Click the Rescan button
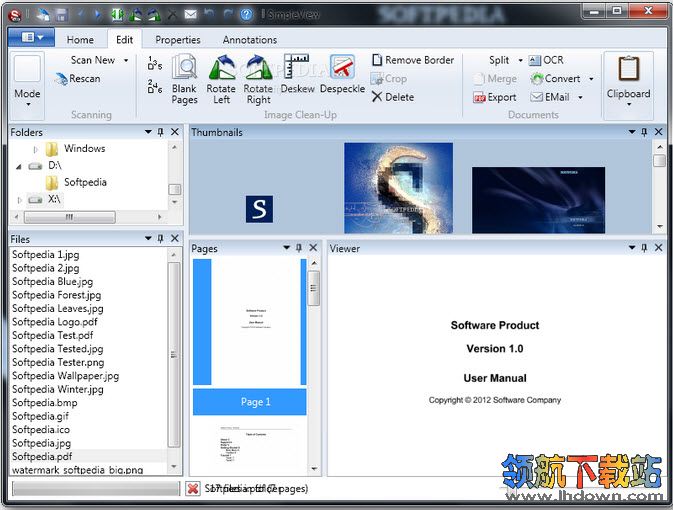Image resolution: width=673 pixels, height=510 pixels. click(78, 79)
